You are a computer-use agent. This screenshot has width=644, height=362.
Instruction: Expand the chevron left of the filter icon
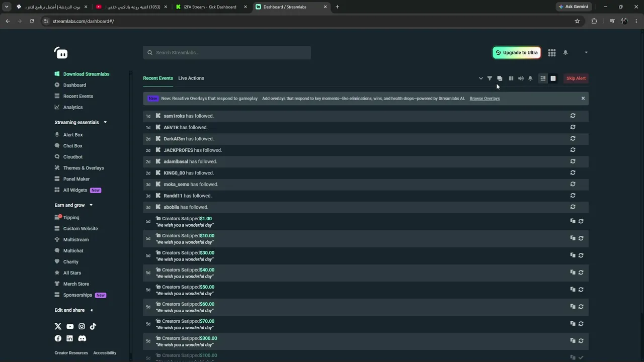click(x=480, y=78)
